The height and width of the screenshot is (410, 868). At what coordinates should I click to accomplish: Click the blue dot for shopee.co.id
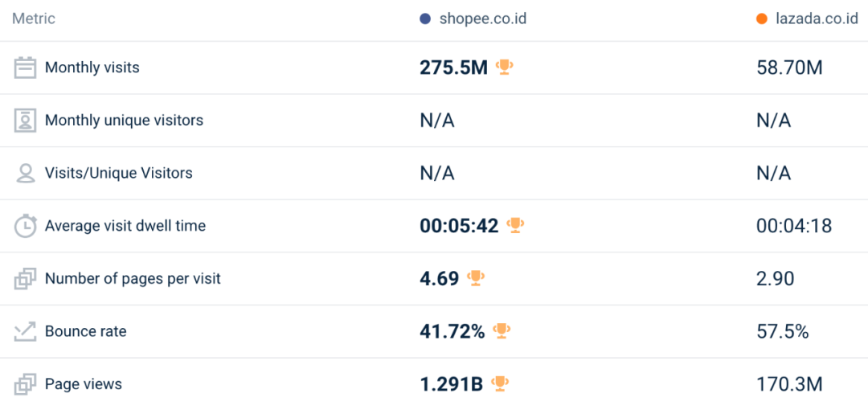(x=425, y=18)
